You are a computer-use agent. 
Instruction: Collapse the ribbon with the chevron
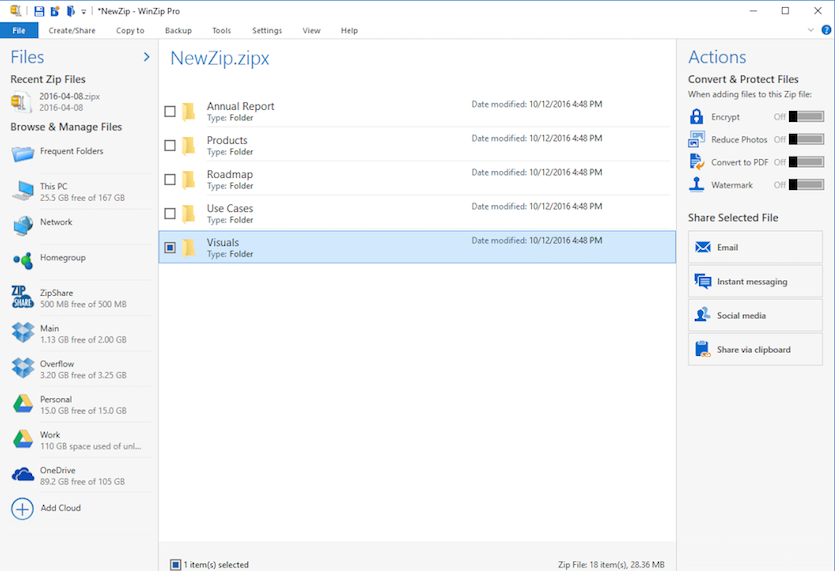coord(811,30)
